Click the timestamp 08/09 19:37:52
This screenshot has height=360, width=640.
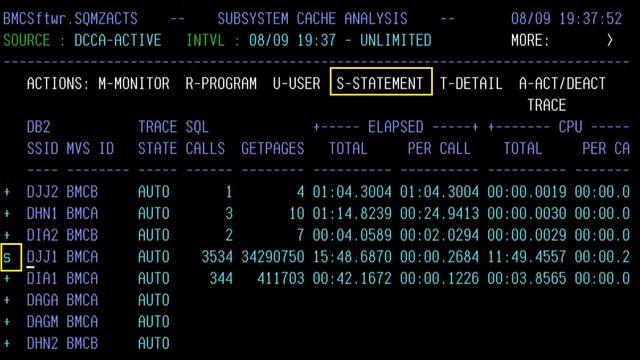coord(567,18)
